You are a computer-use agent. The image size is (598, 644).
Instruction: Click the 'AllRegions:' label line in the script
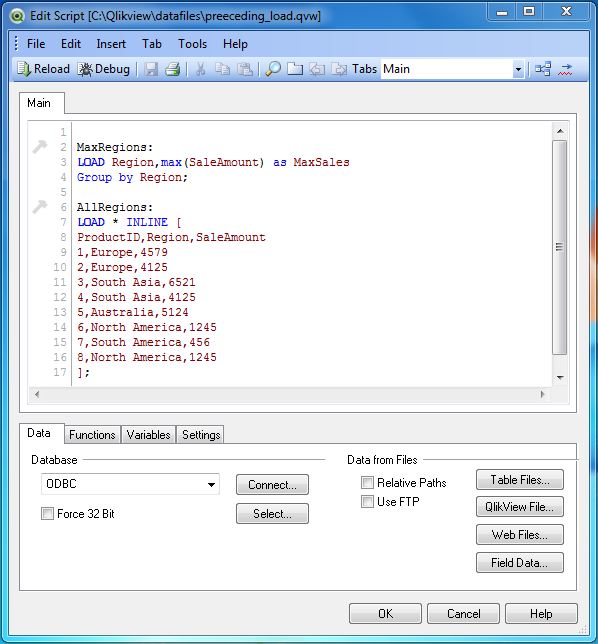click(115, 207)
